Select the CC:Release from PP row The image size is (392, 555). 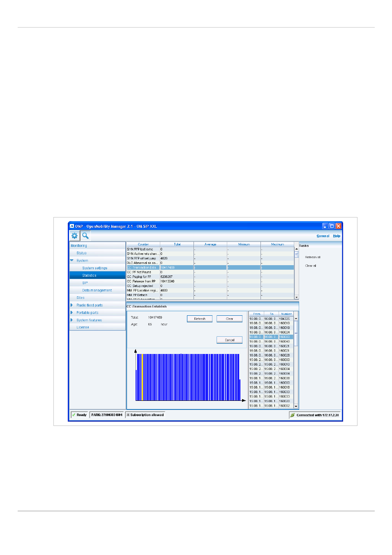click(210, 282)
